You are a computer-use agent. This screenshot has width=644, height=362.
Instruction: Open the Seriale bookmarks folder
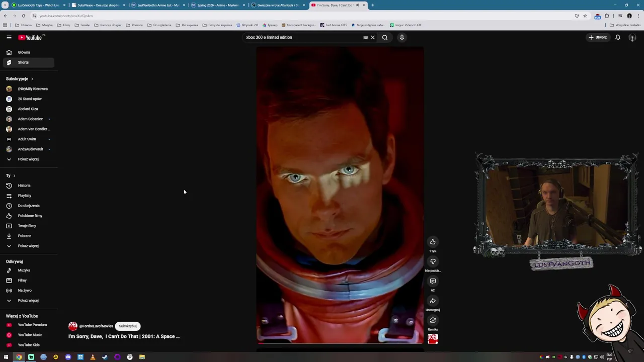click(82, 25)
